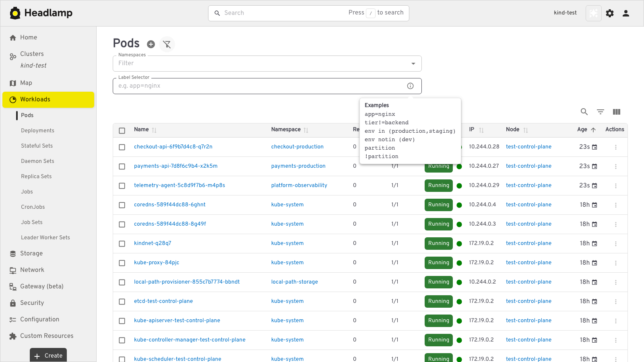Click calendar icon beside local-path-provisioner age
The height and width of the screenshot is (362, 644).
pos(594,282)
